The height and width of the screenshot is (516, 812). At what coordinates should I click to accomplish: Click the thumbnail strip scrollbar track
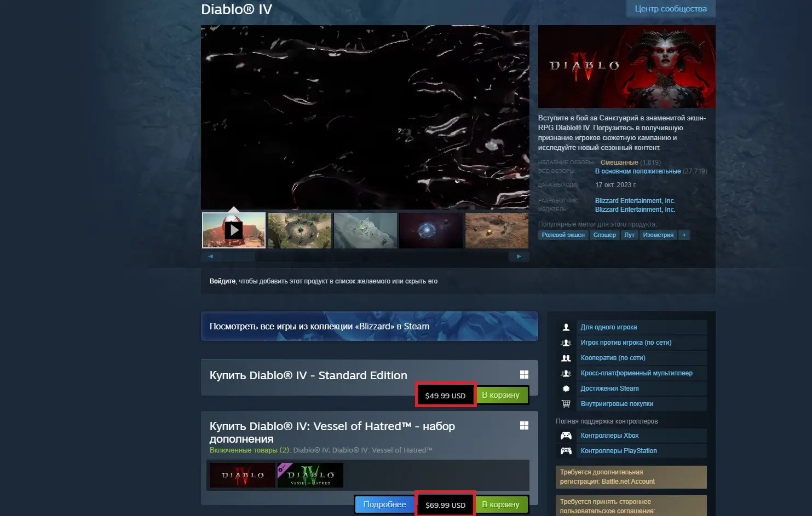click(365, 256)
